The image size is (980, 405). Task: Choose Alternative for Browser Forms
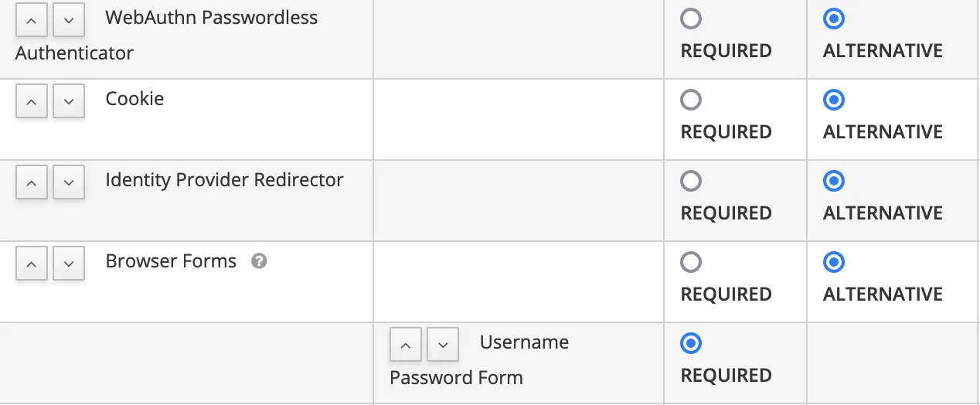(834, 262)
